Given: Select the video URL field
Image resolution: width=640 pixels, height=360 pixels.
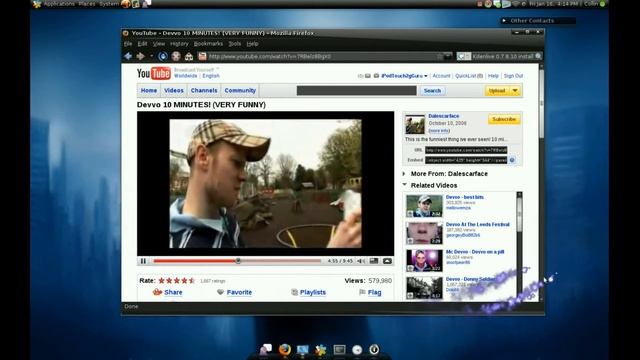Looking at the screenshot, I should [466, 150].
